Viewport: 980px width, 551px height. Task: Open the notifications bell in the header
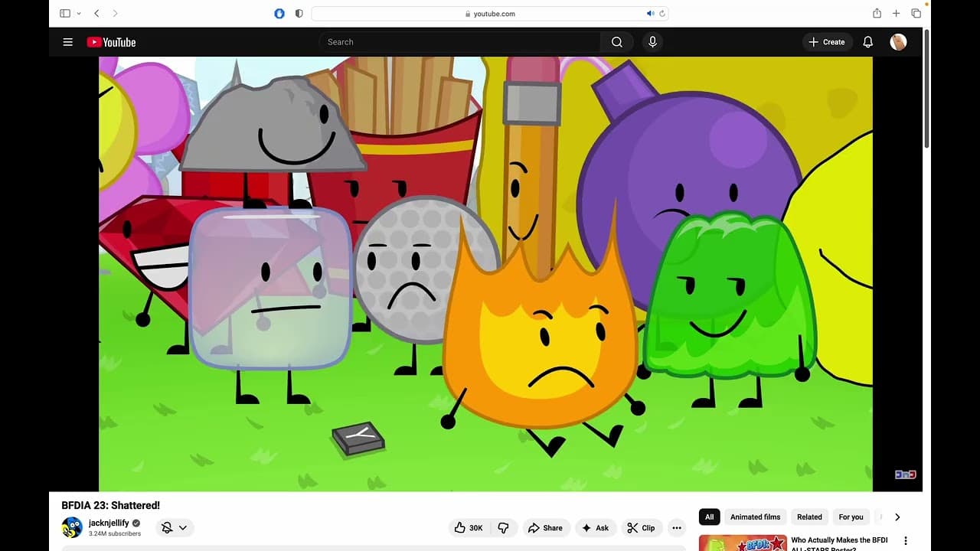(867, 42)
